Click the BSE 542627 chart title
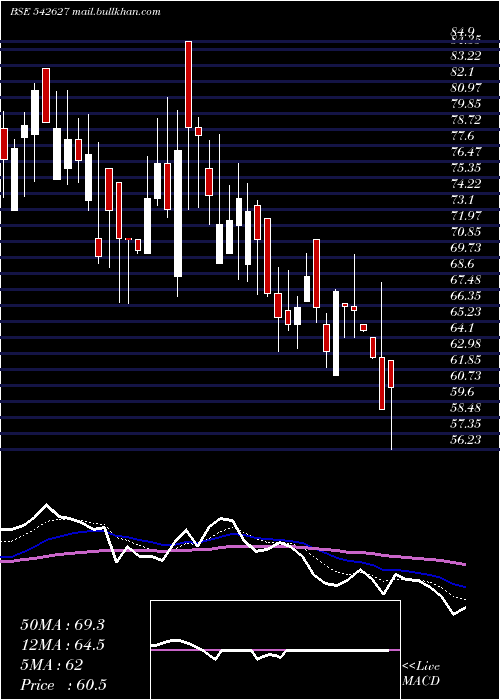 pyautogui.click(x=85, y=12)
